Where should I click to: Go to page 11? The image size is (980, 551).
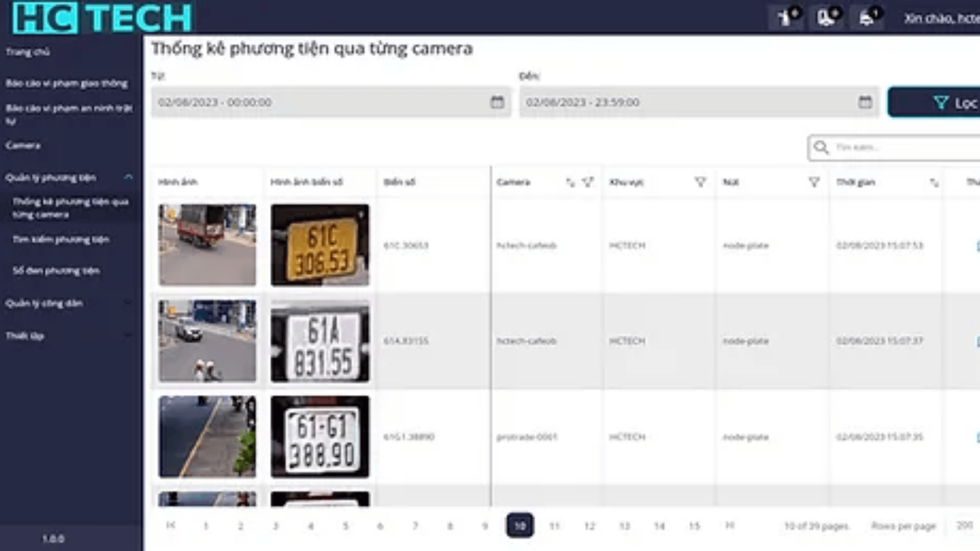[x=555, y=525]
